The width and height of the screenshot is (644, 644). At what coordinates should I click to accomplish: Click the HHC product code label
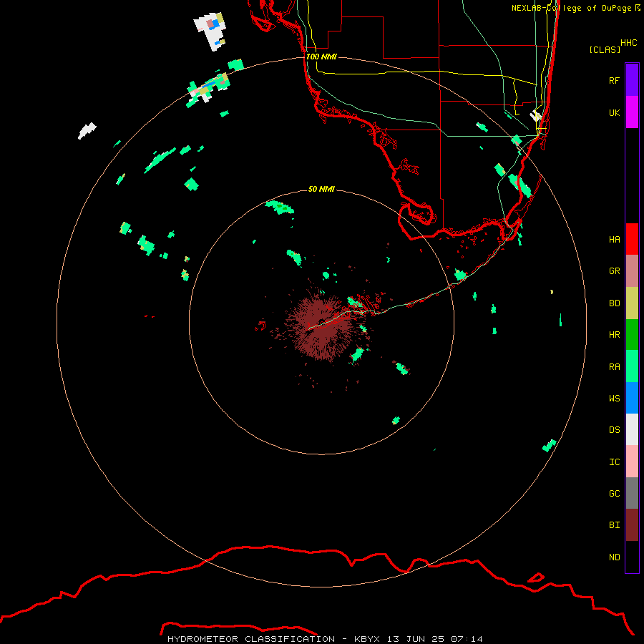628,42
